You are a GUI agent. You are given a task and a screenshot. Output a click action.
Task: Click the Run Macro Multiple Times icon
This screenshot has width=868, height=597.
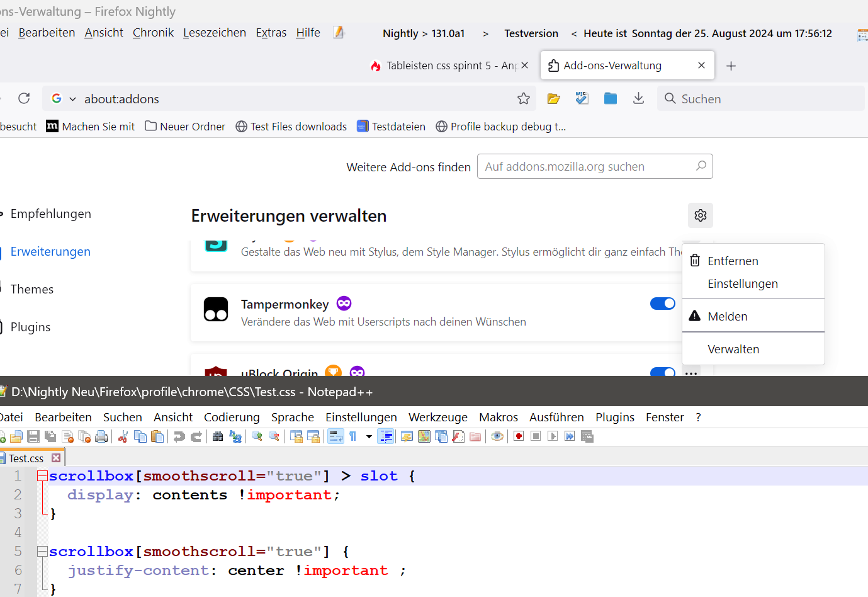coord(570,436)
